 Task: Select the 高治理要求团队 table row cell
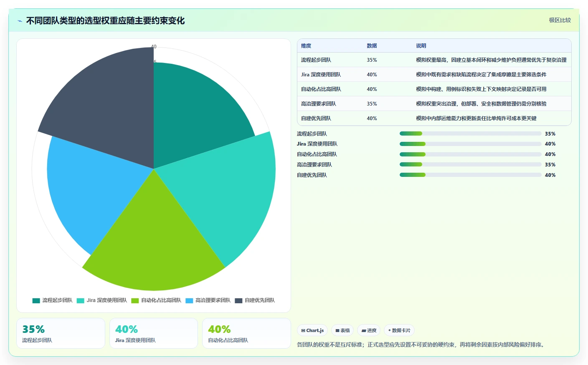coord(319,104)
